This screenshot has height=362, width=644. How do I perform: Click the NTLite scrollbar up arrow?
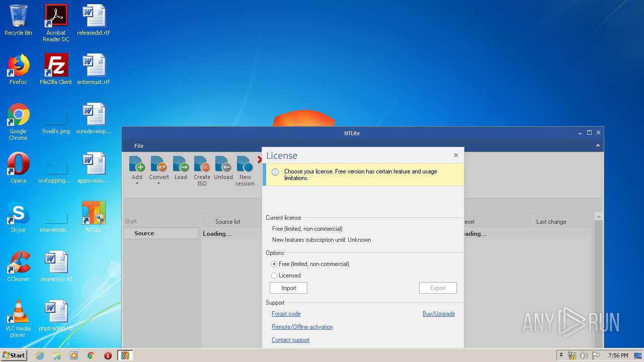[599, 217]
